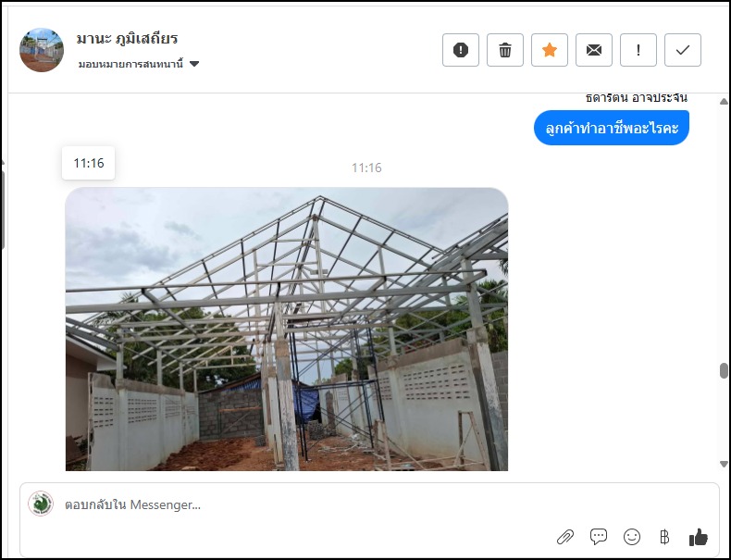Image resolution: width=731 pixels, height=560 pixels.
Task: Open the steel roof construction photo
Action: point(287,330)
